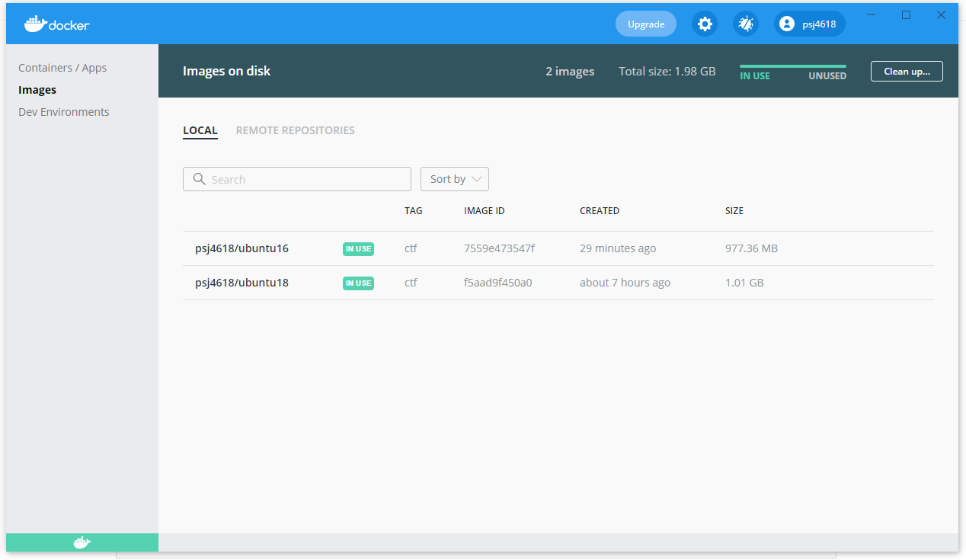
Task: Click the 'Images on disk' heading
Action: pyautogui.click(x=227, y=71)
